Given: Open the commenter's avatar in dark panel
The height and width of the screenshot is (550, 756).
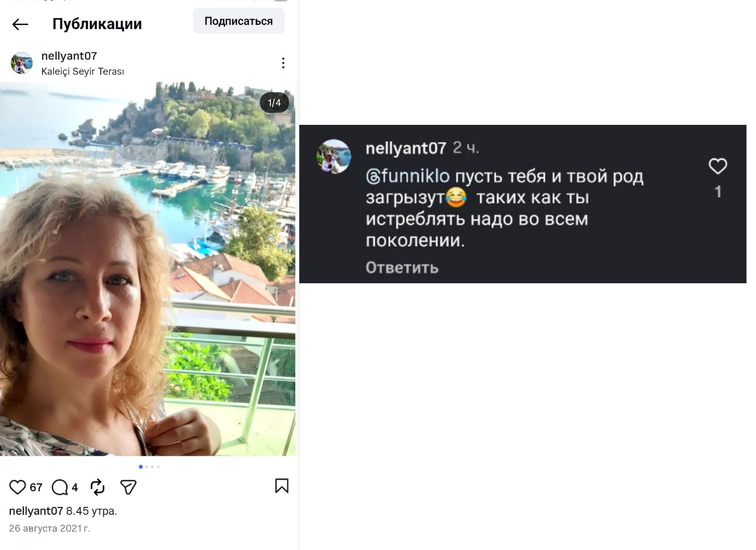Looking at the screenshot, I should tap(333, 156).
